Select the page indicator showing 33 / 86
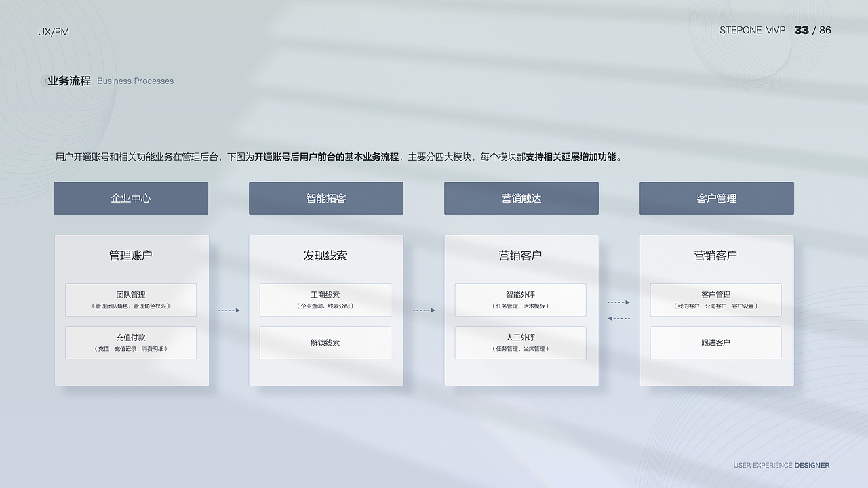This screenshot has width=868, height=488. pos(812,30)
